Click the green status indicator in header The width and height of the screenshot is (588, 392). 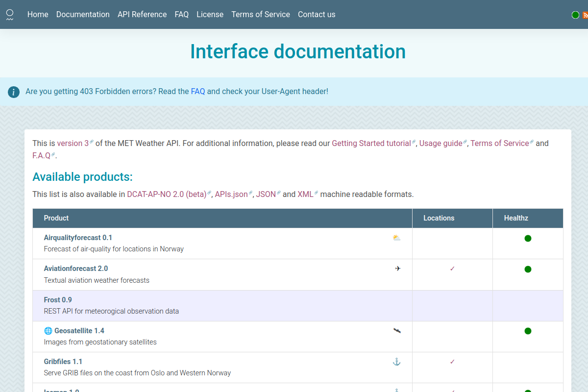(x=576, y=15)
